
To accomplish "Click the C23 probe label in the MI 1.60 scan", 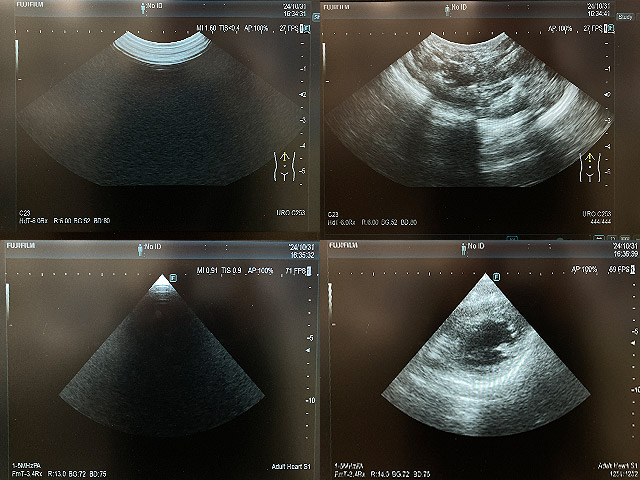I will coord(24,213).
